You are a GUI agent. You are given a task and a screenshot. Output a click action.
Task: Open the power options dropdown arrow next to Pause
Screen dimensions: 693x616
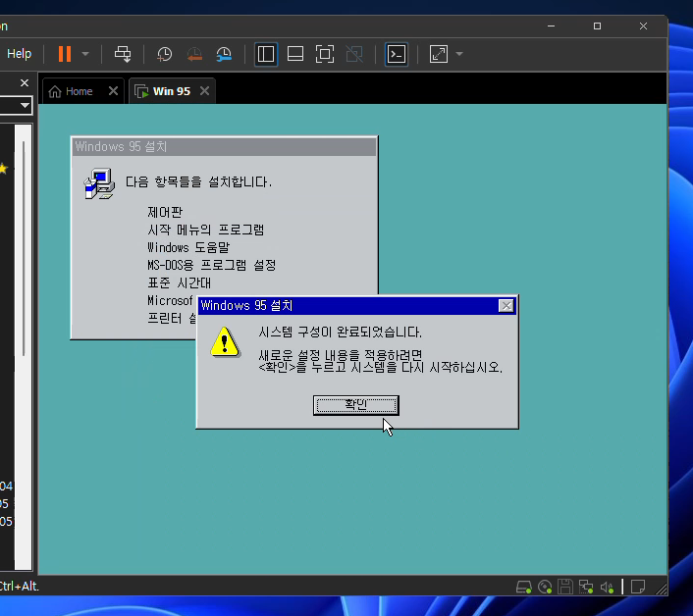coord(85,54)
